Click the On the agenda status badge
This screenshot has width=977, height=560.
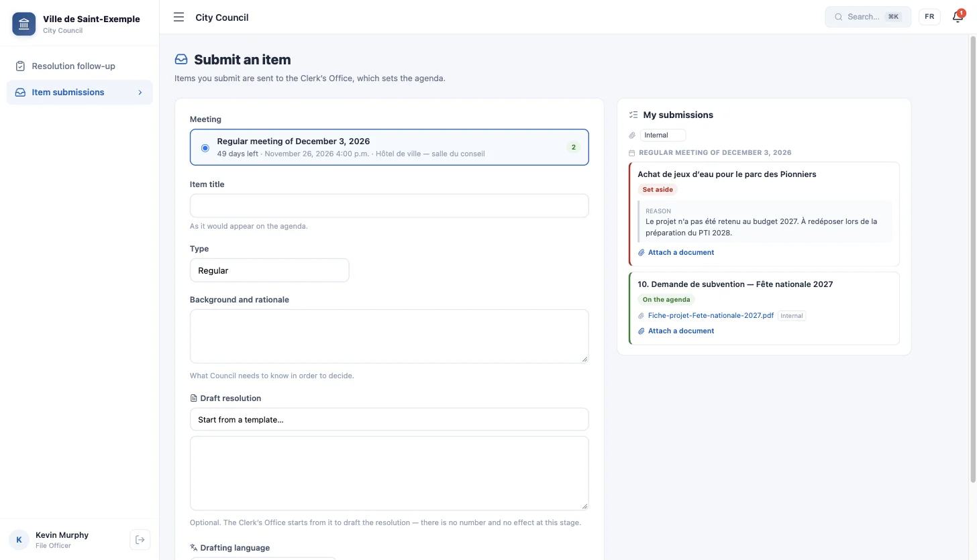coord(666,300)
